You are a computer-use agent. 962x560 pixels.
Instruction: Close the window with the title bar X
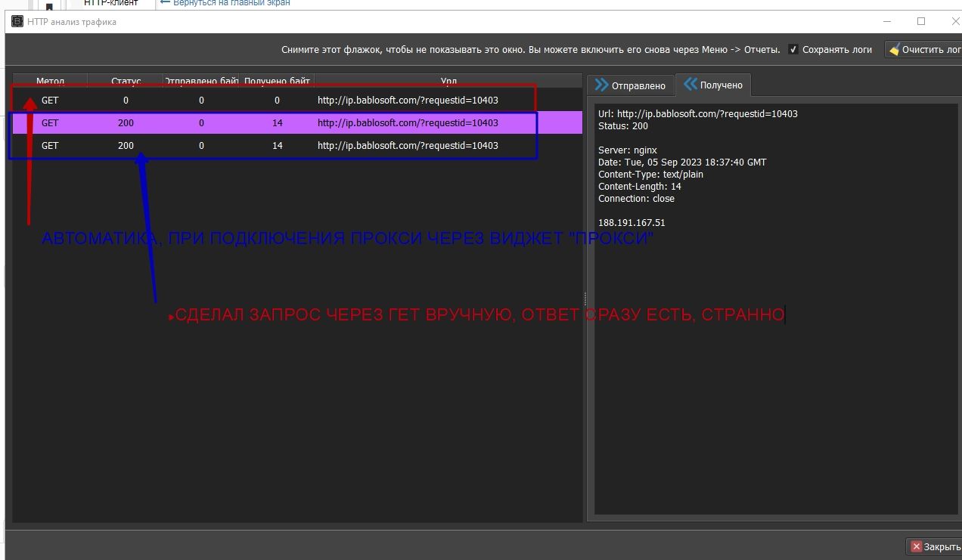pos(953,22)
